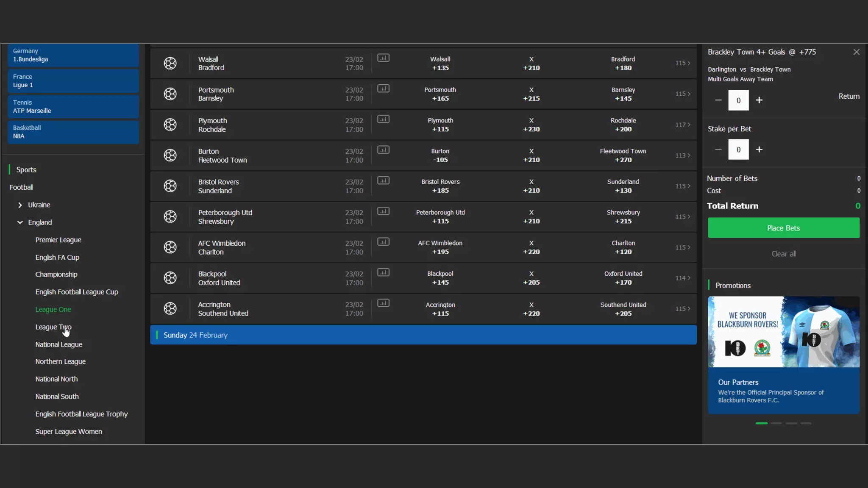Image resolution: width=868 pixels, height=488 pixels.
Task: Click stats chart icon for Blackpool match
Action: coord(383,272)
